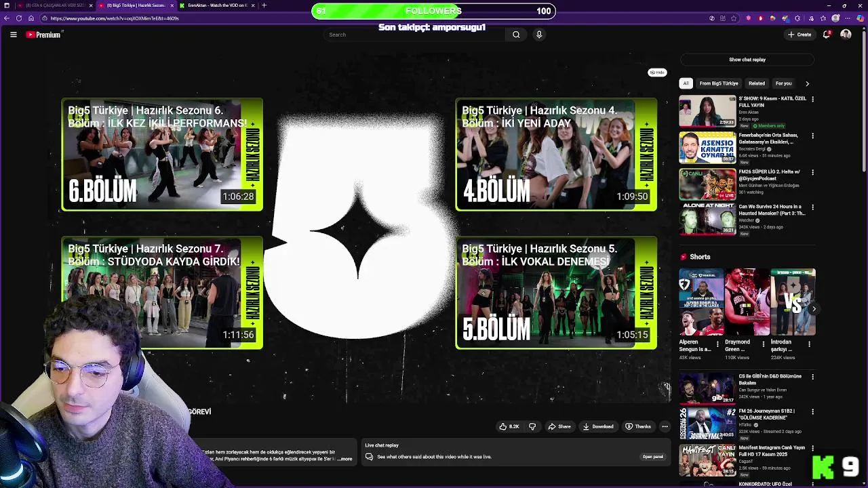Click the Download button

(x=598, y=426)
